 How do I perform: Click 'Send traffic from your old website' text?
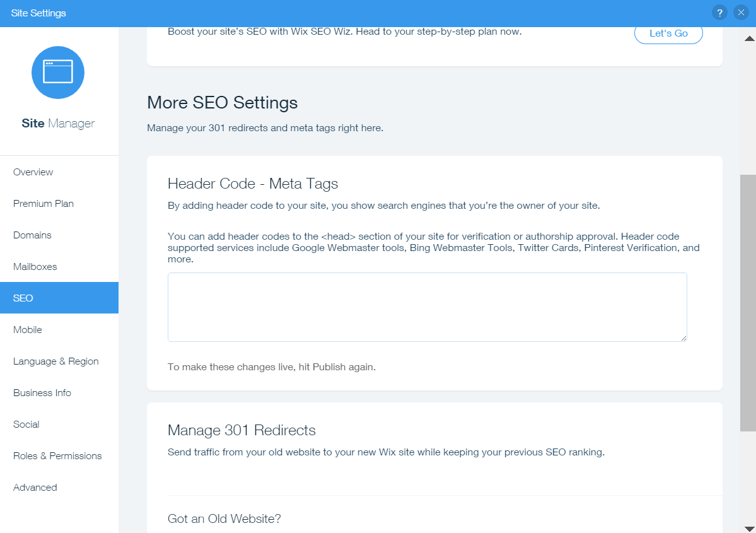coord(386,452)
